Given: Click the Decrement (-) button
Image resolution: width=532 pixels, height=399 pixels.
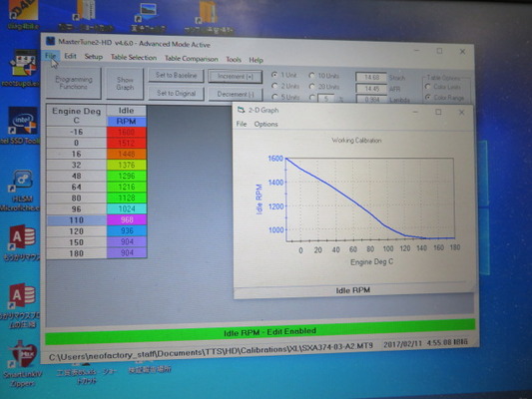Looking at the screenshot, I should tap(236, 94).
